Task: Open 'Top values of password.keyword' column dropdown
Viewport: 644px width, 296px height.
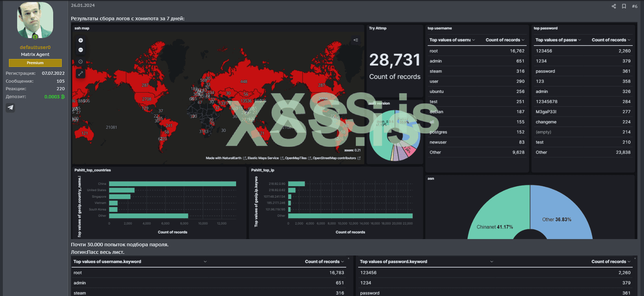Action: (492, 262)
